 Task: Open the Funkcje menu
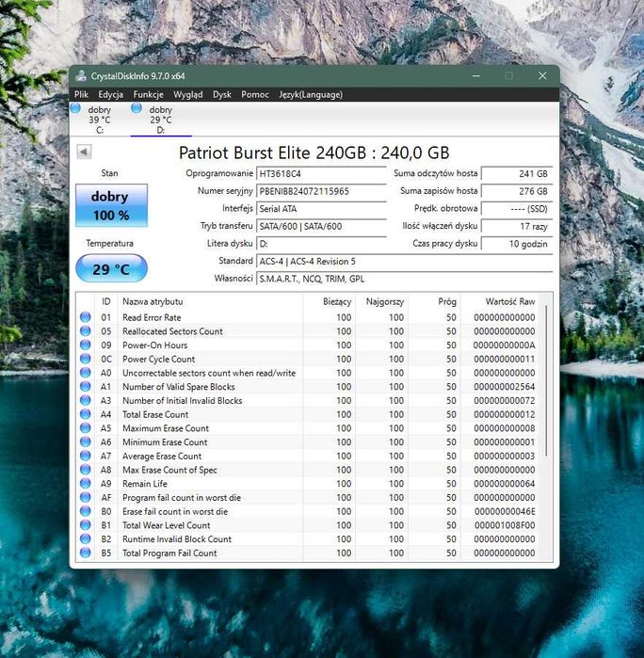(148, 94)
